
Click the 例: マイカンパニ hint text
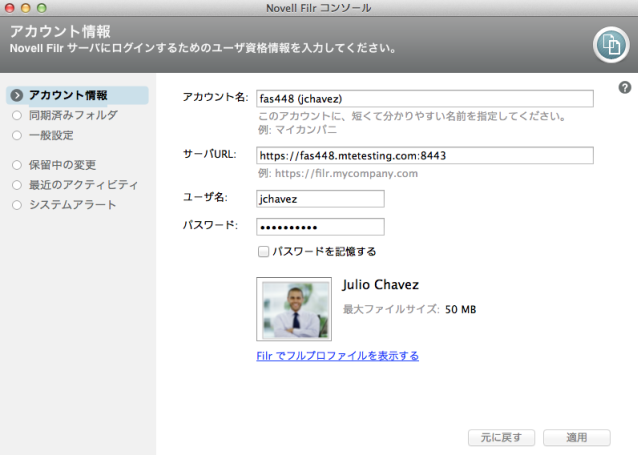coord(297,130)
